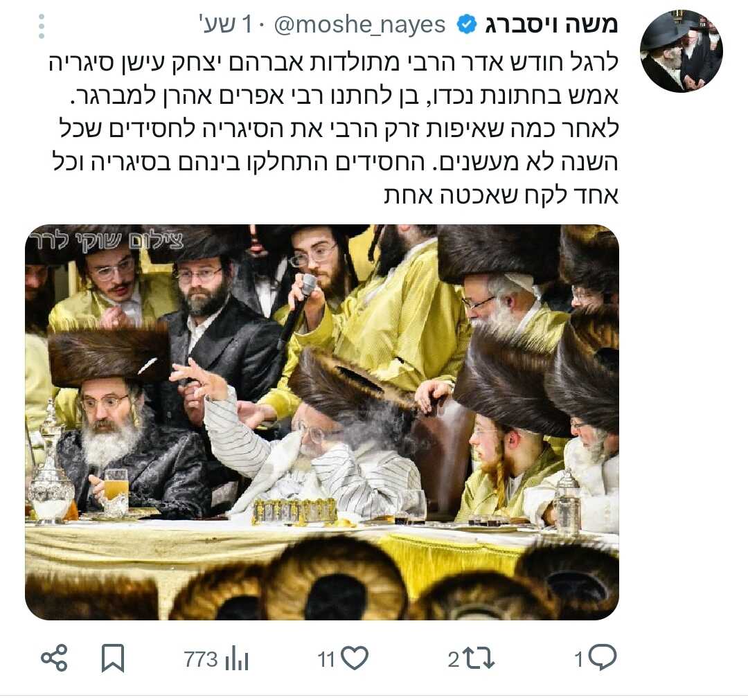Click the 1 reply count
Screen dimensions: 748x700
pos(578,660)
